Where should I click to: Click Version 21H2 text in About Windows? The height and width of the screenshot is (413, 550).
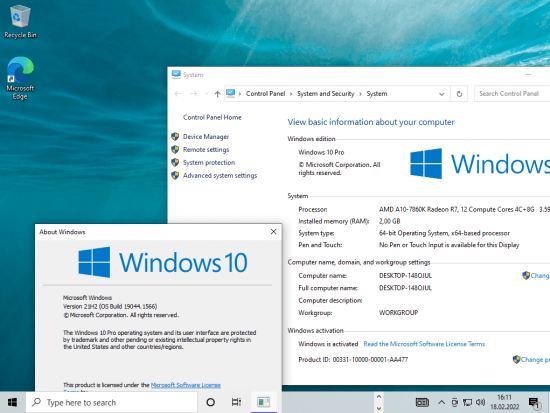coord(110,306)
